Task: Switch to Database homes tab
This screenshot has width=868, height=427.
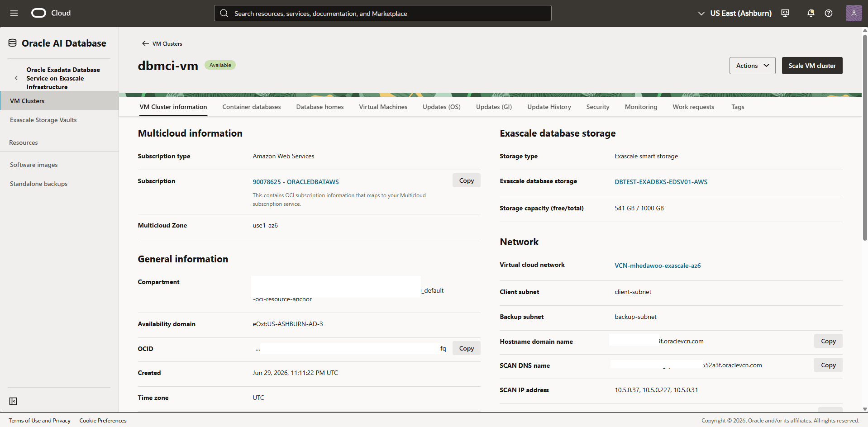Action: tap(320, 107)
